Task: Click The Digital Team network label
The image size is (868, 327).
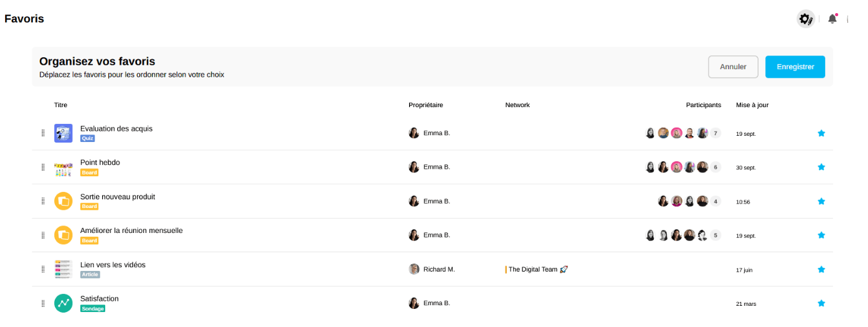Action: pos(533,270)
